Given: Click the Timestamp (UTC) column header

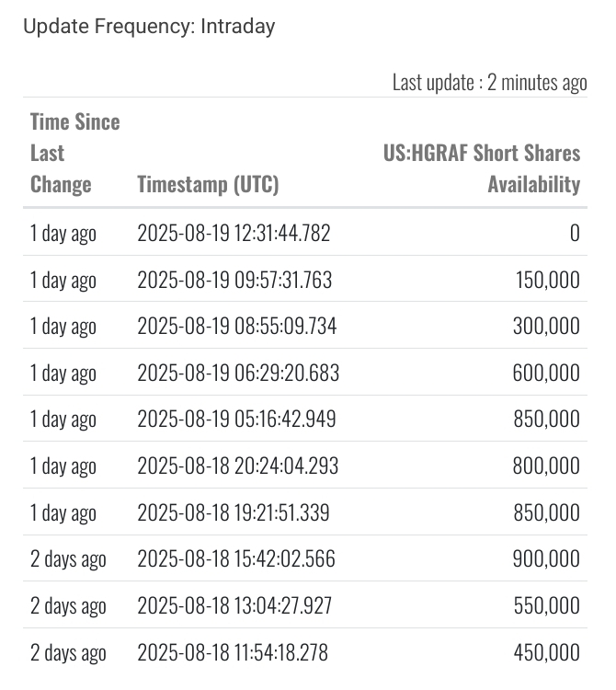Looking at the screenshot, I should pyautogui.click(x=208, y=184).
